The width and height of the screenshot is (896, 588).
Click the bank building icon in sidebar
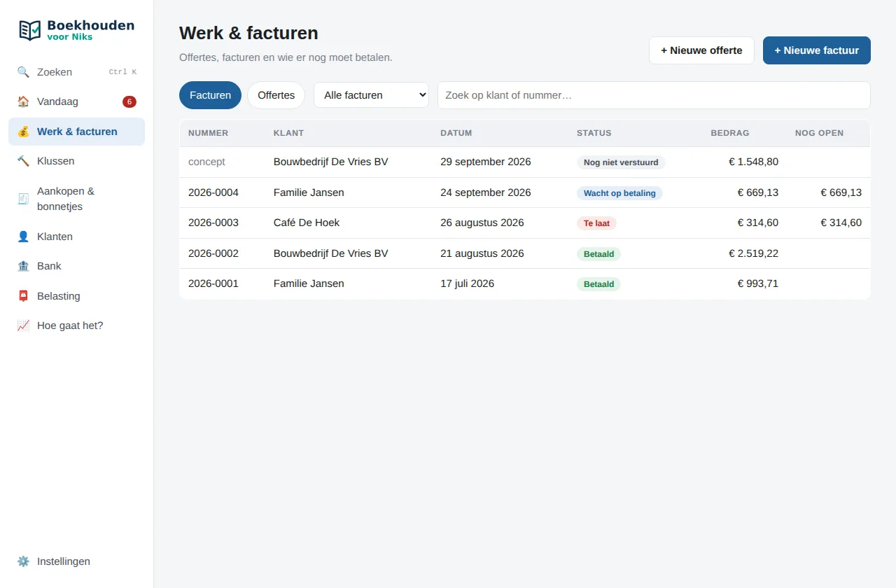click(23, 266)
